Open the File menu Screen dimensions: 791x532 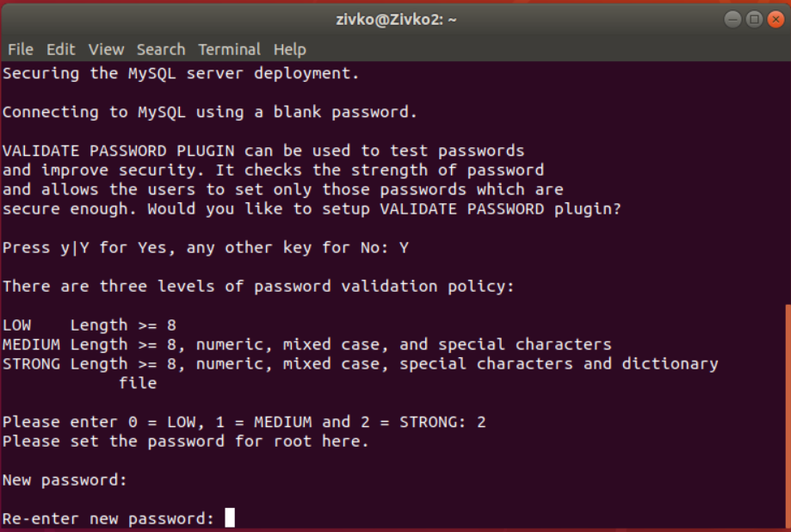(20, 49)
